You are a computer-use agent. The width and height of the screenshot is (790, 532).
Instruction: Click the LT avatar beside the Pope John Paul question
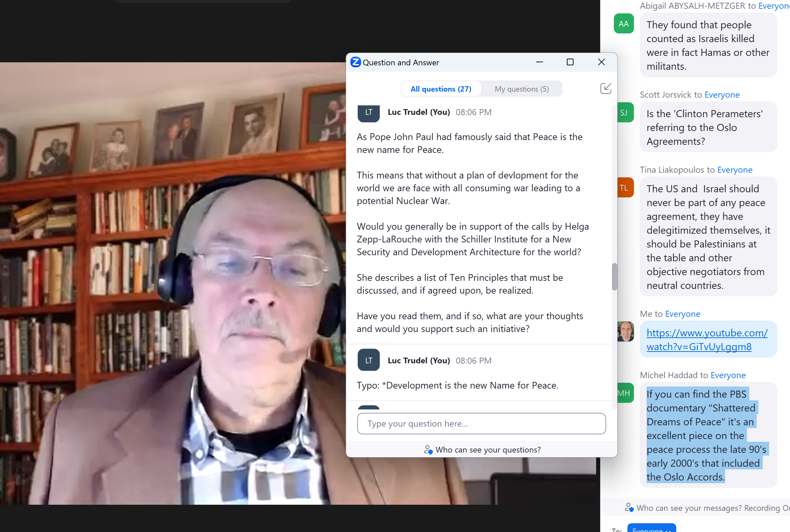click(x=369, y=113)
